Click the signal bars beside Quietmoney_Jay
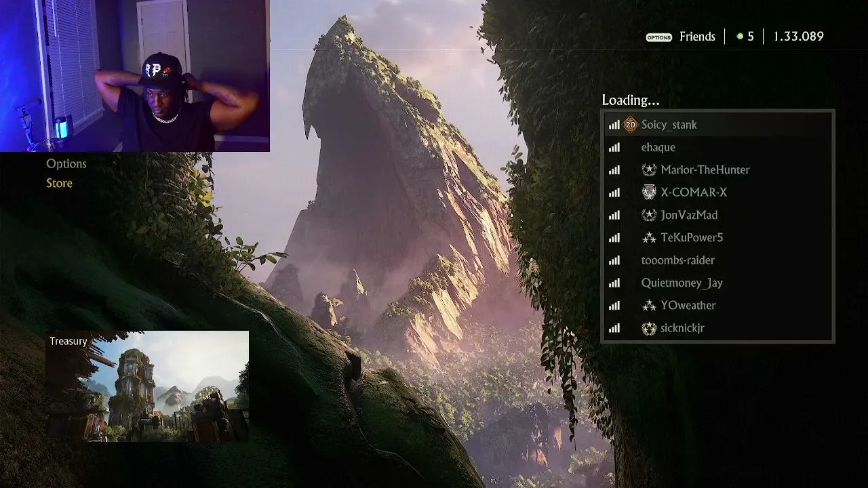Image resolution: width=868 pixels, height=488 pixels. [614, 283]
